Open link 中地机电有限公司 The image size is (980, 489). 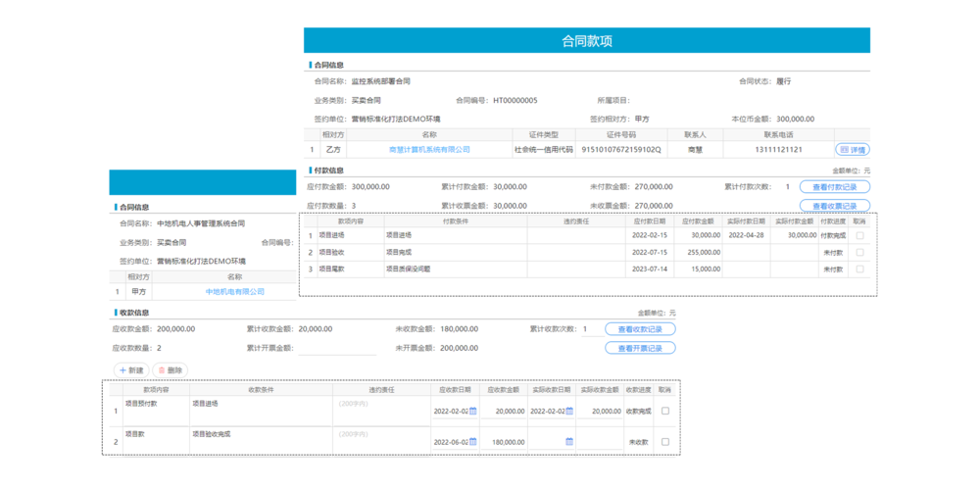coord(235,291)
